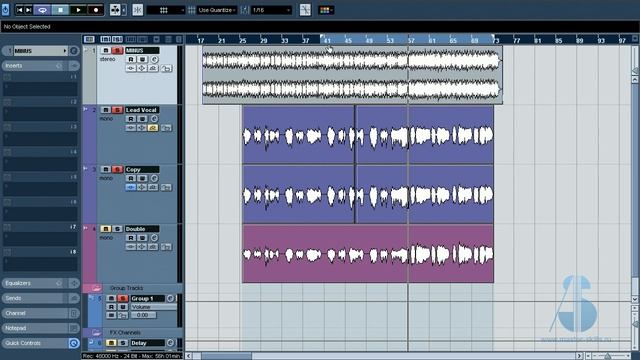This screenshot has width=640, height=360.
Task: Open the Sends inspector section
Action: (40, 298)
